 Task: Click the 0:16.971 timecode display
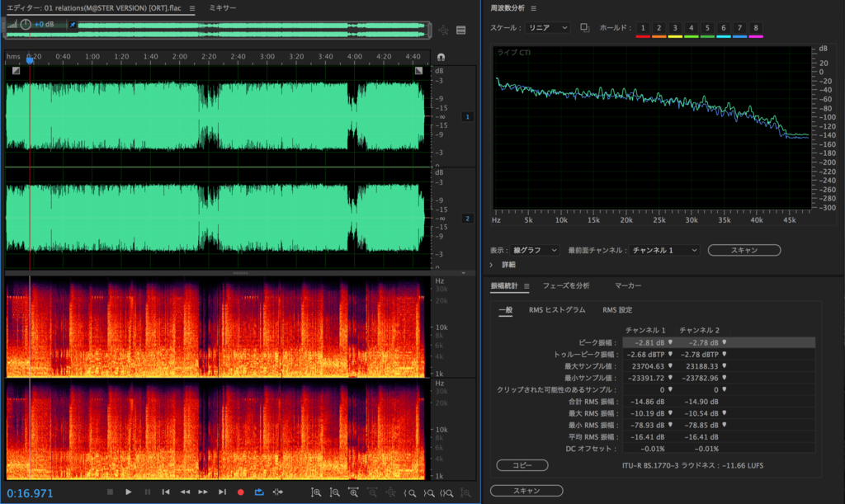(x=31, y=493)
